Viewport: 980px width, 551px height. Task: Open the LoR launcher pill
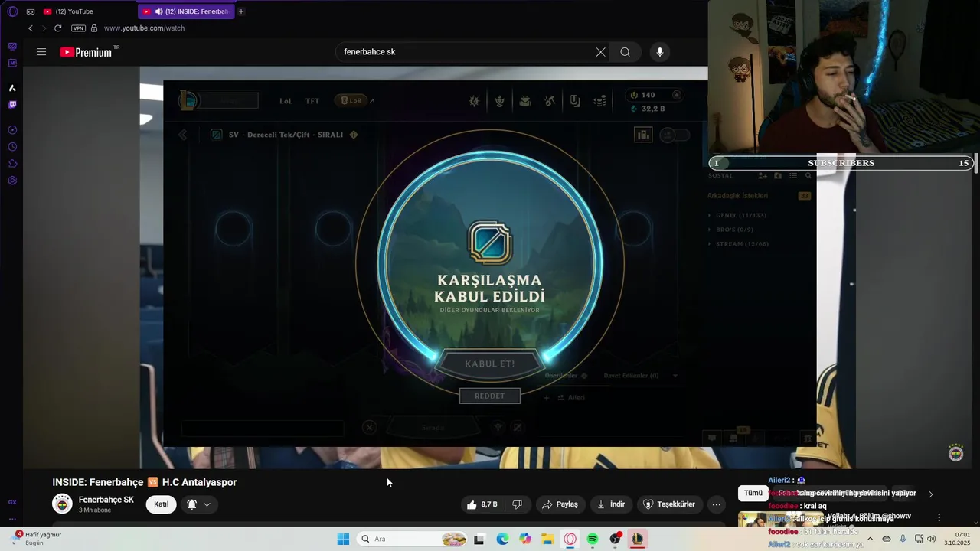[x=351, y=100]
